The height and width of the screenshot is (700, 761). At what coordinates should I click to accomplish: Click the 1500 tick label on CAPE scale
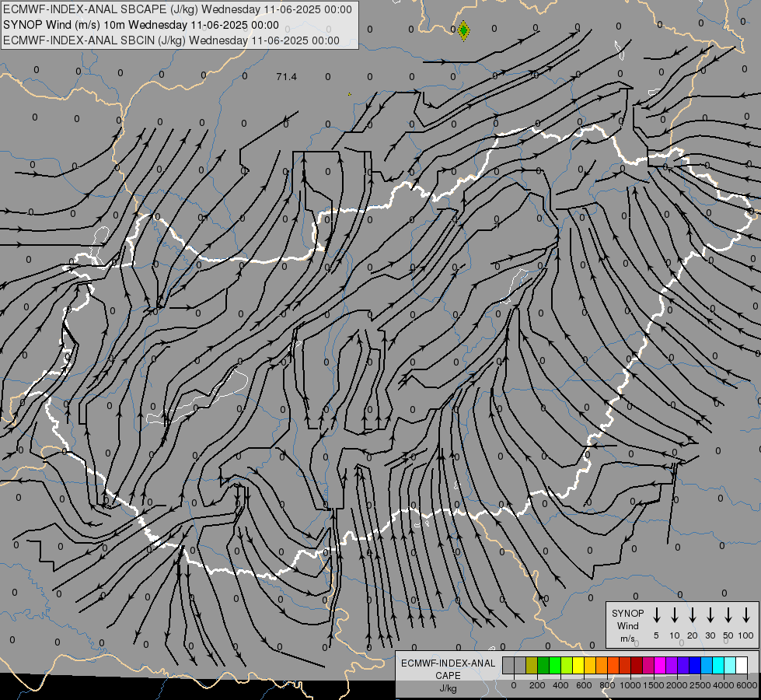(654, 685)
